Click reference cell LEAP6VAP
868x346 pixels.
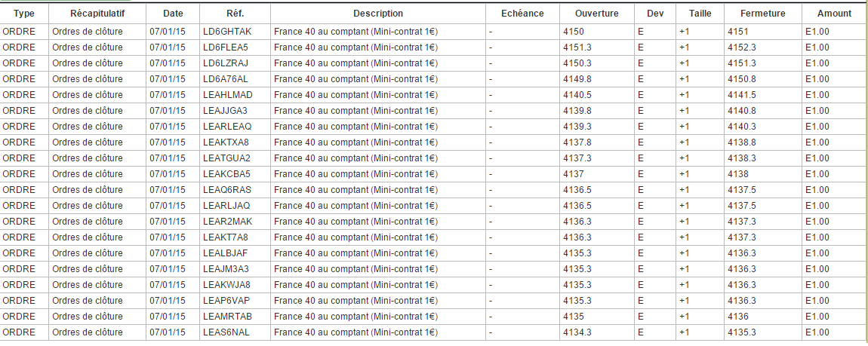pos(226,301)
